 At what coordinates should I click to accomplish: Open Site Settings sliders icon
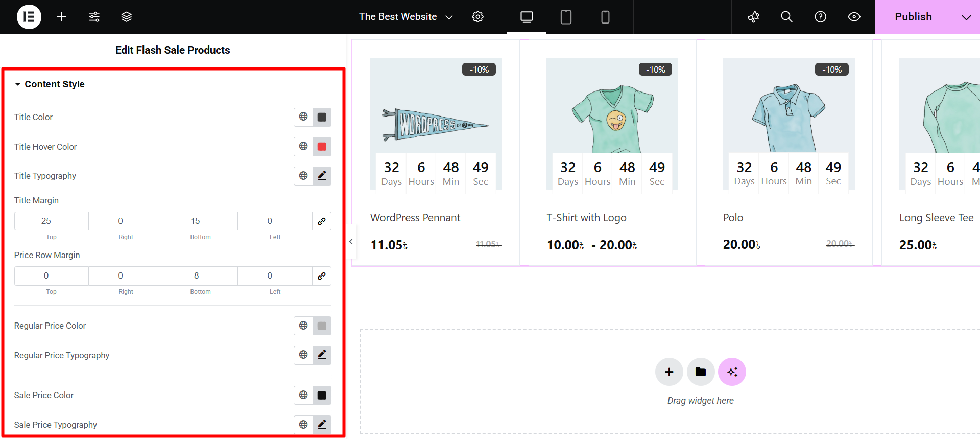(94, 17)
